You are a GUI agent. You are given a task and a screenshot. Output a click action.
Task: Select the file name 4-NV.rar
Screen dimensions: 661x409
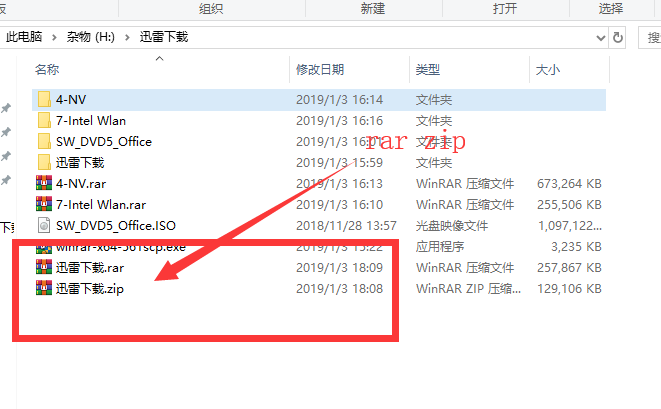coord(81,184)
